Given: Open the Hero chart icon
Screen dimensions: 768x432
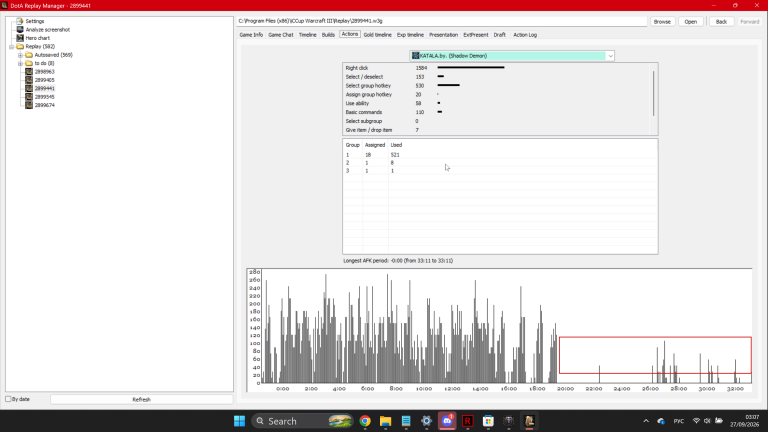Looking at the screenshot, I should [x=20, y=38].
